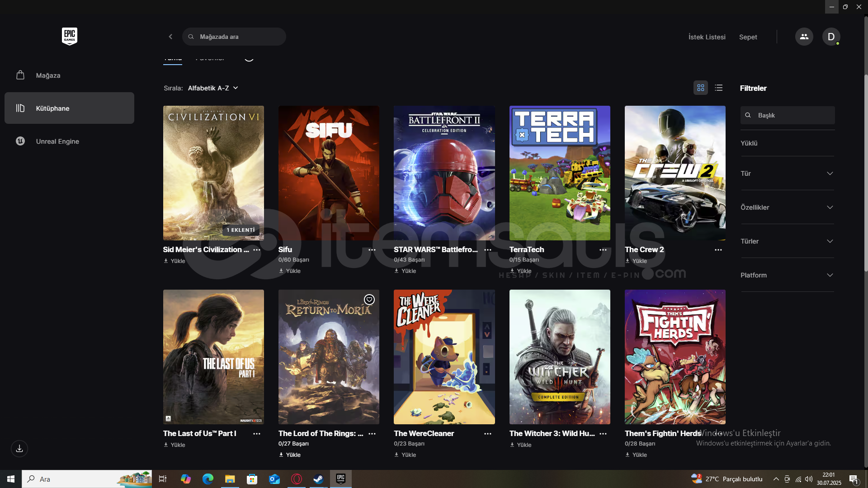The height and width of the screenshot is (488, 868).
Task: Open weather widget Parçalı bulutlu
Action: [x=727, y=479]
